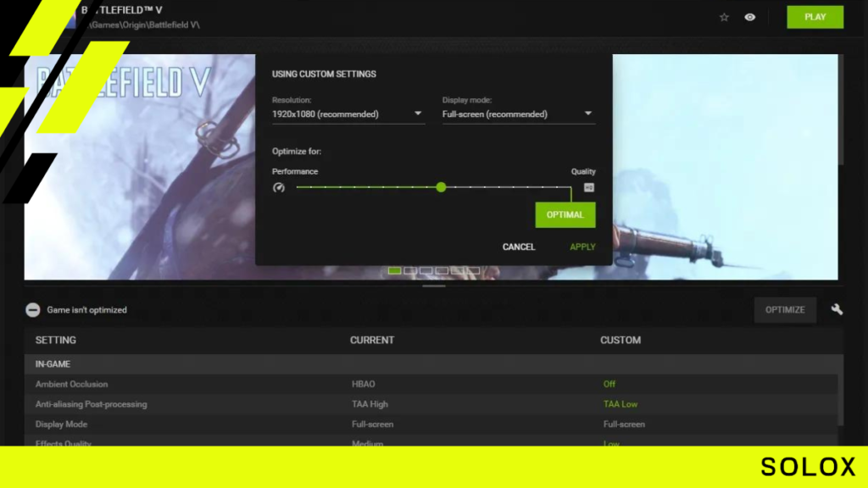
Task: Click the Quality HD icon
Action: 589,187
